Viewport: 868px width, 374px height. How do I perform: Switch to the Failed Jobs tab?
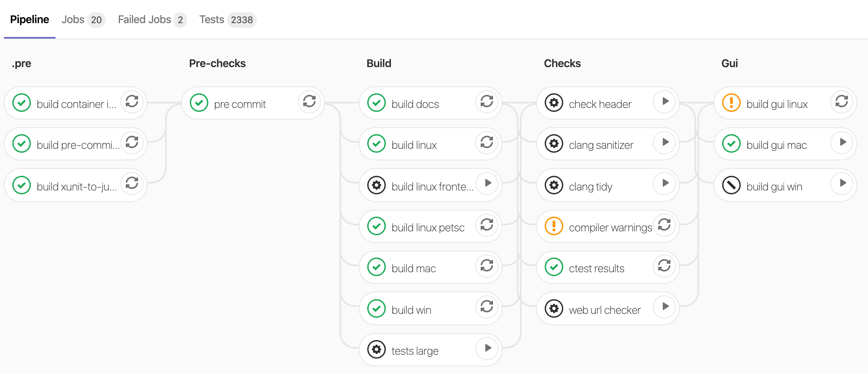point(145,19)
